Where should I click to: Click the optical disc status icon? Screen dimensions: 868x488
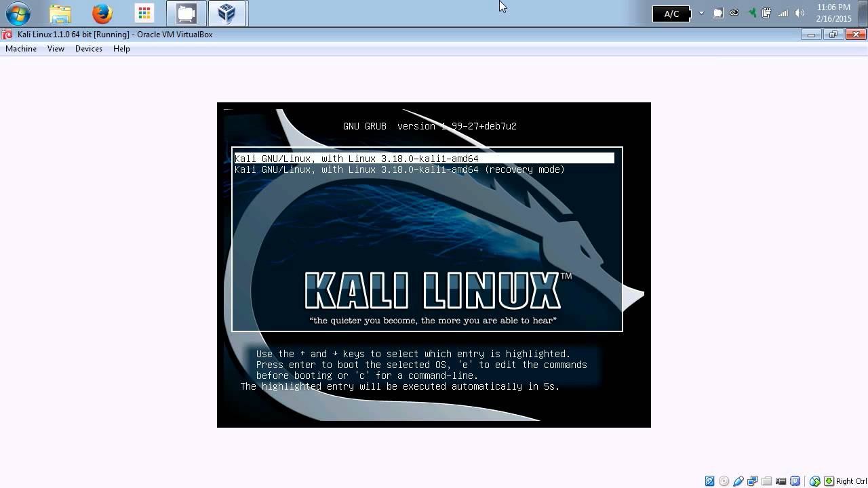724,481
